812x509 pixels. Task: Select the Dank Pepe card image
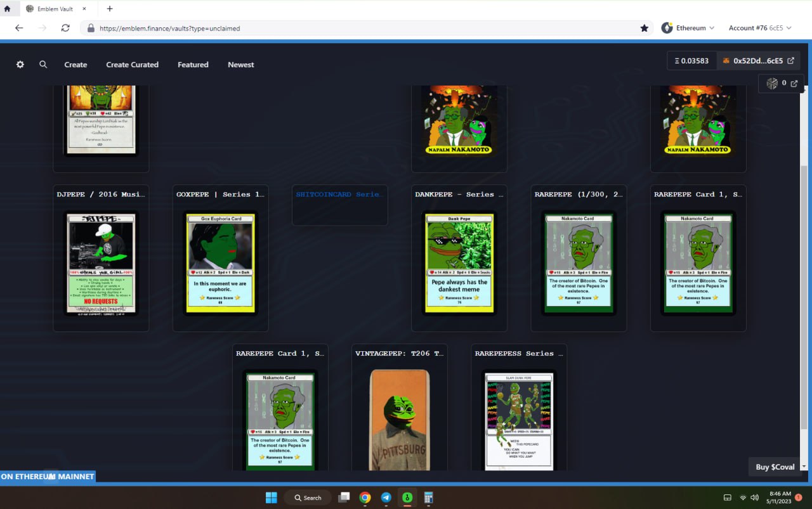[x=459, y=263]
